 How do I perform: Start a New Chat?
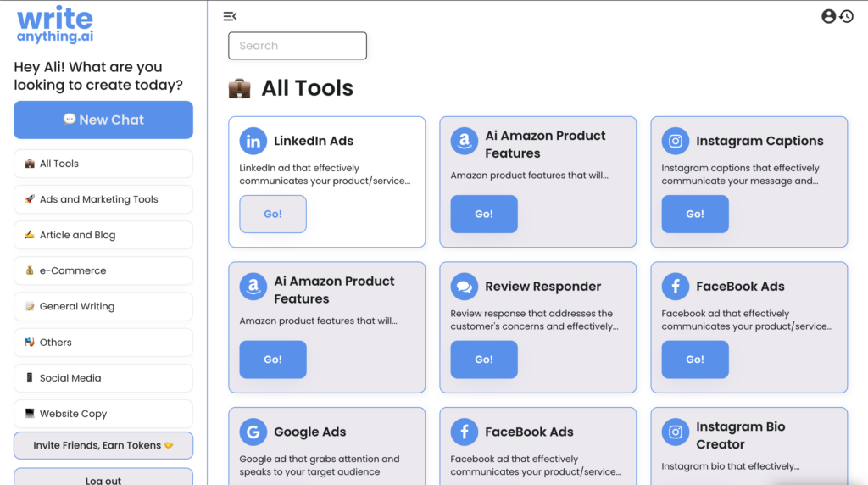coord(103,120)
